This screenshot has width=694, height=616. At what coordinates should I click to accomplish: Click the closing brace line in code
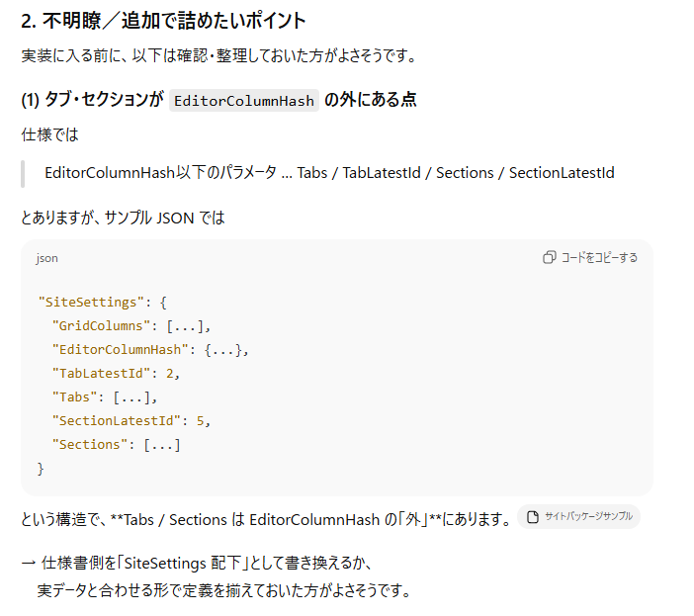click(x=41, y=469)
